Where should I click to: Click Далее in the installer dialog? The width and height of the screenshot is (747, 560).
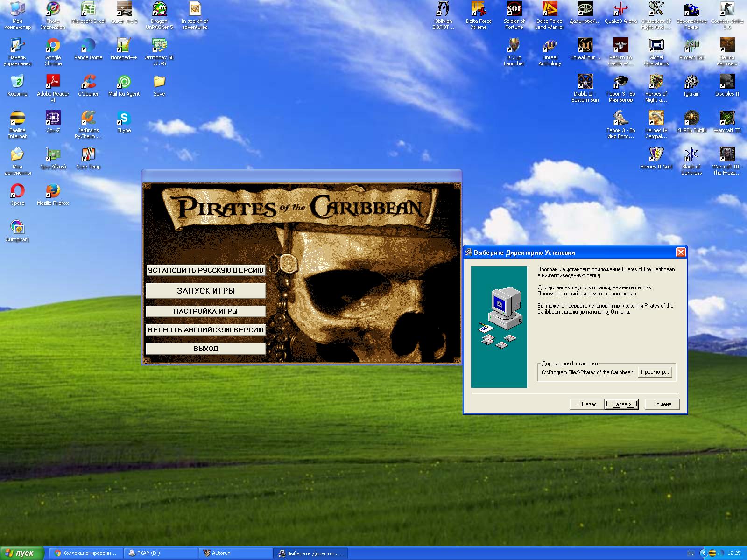click(621, 404)
